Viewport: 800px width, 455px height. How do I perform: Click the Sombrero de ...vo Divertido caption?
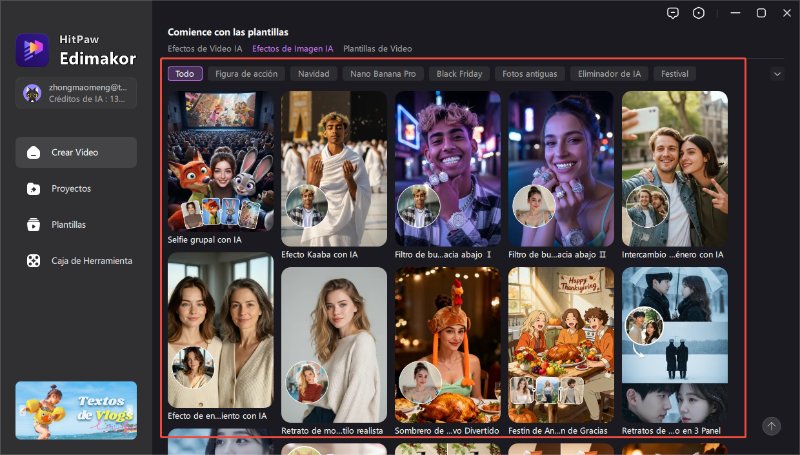[447, 431]
